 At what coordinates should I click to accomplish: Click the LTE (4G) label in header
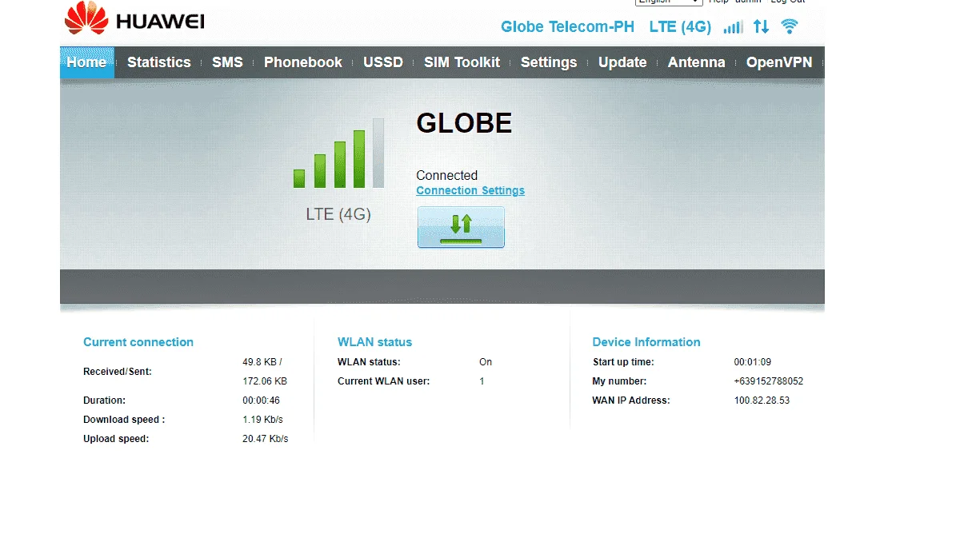[x=680, y=26]
